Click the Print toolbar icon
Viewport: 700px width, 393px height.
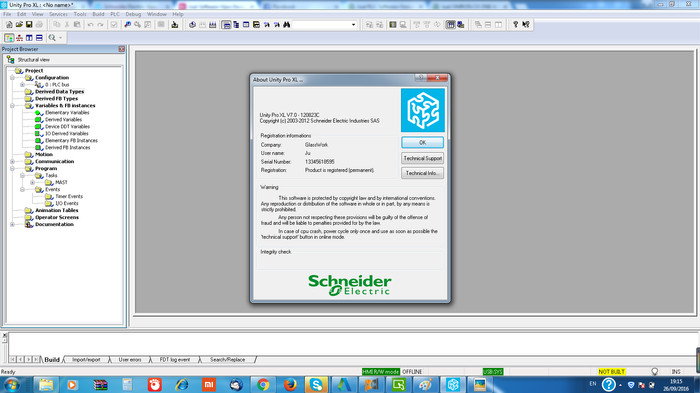(39, 25)
